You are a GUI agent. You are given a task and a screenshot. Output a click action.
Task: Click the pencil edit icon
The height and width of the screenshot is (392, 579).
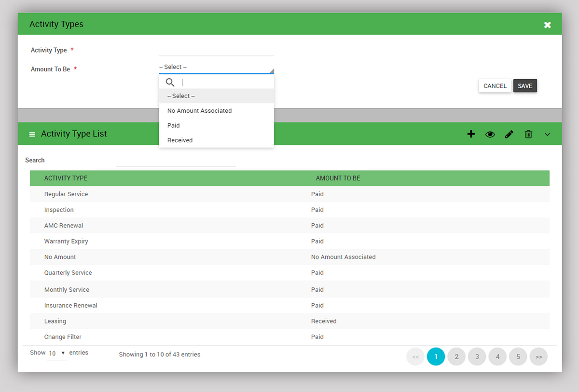tap(509, 134)
